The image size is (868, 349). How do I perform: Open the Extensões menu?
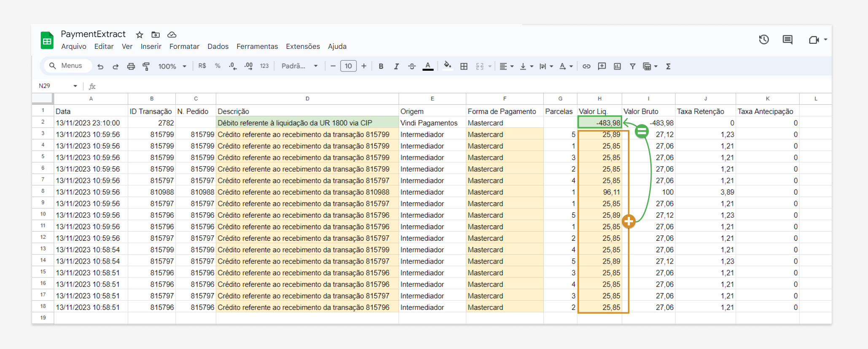[x=303, y=46]
